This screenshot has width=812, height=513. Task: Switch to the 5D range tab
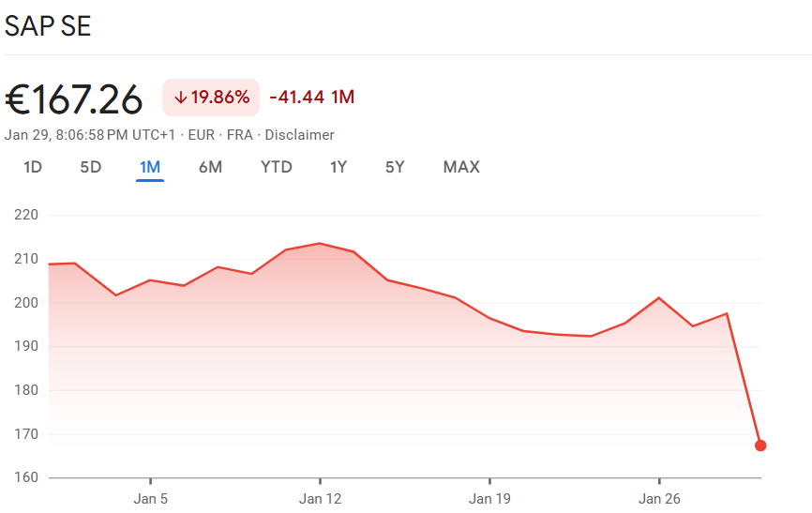click(x=91, y=167)
